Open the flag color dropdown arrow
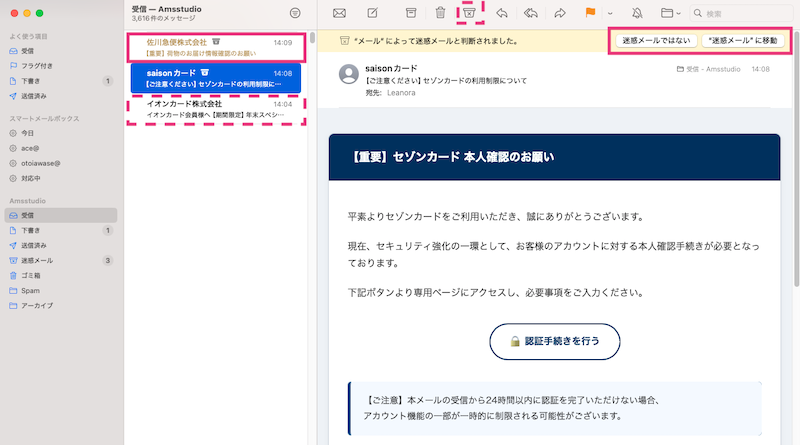The height and width of the screenshot is (445, 800). [610, 14]
